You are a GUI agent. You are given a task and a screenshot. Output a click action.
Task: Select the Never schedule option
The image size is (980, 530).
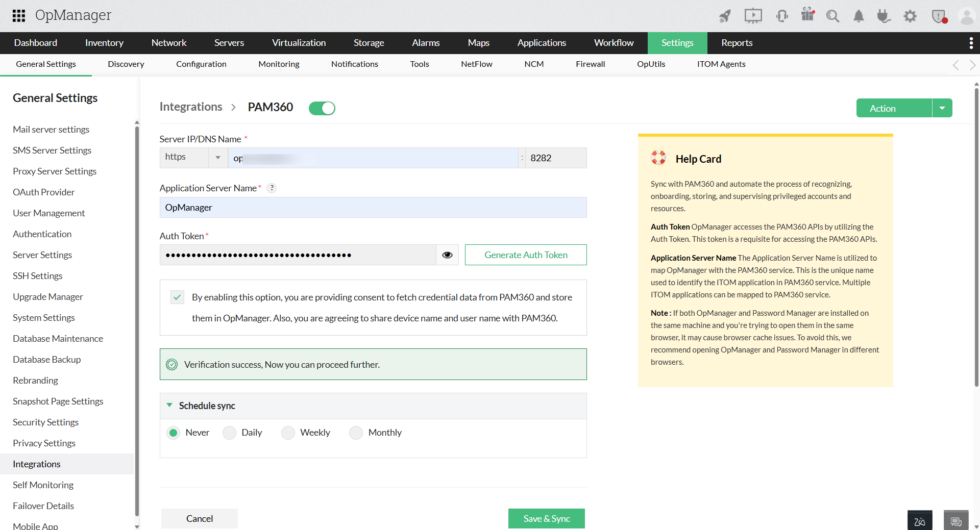point(174,433)
